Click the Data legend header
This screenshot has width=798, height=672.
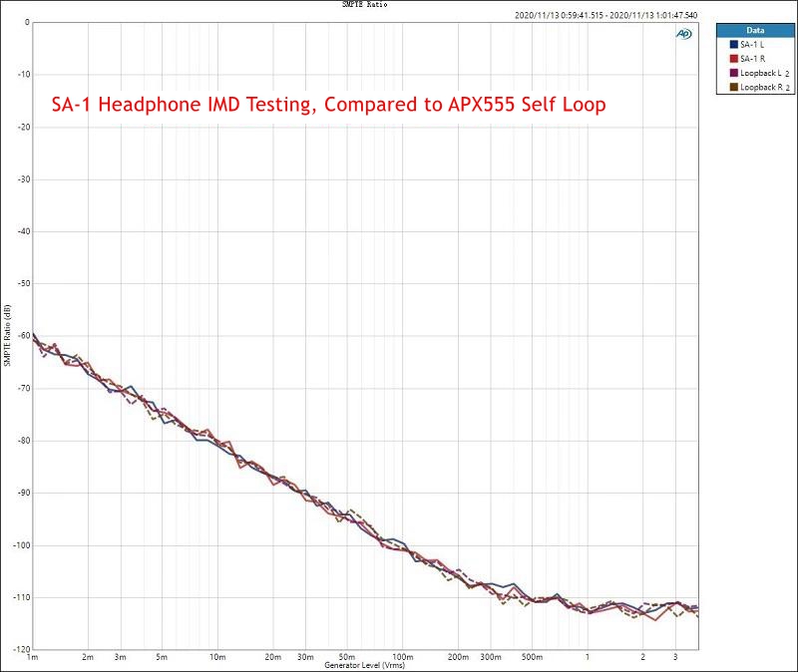[755, 31]
